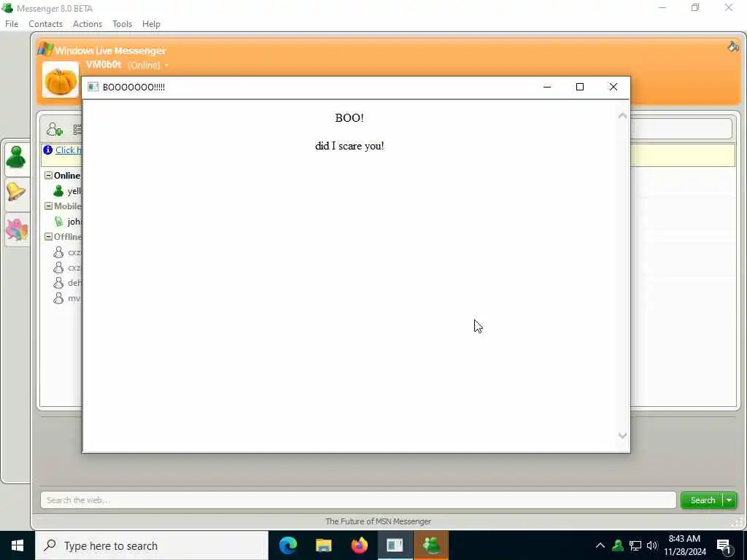This screenshot has width=747, height=560.
Task: Select the online contact starting with 'yell'
Action: 74,191
